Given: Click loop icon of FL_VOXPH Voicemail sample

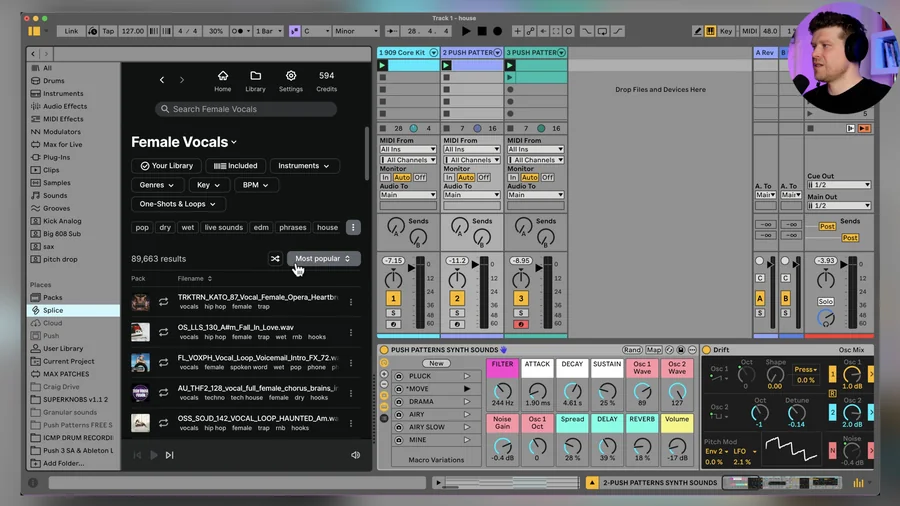Looking at the screenshot, I should point(164,363).
